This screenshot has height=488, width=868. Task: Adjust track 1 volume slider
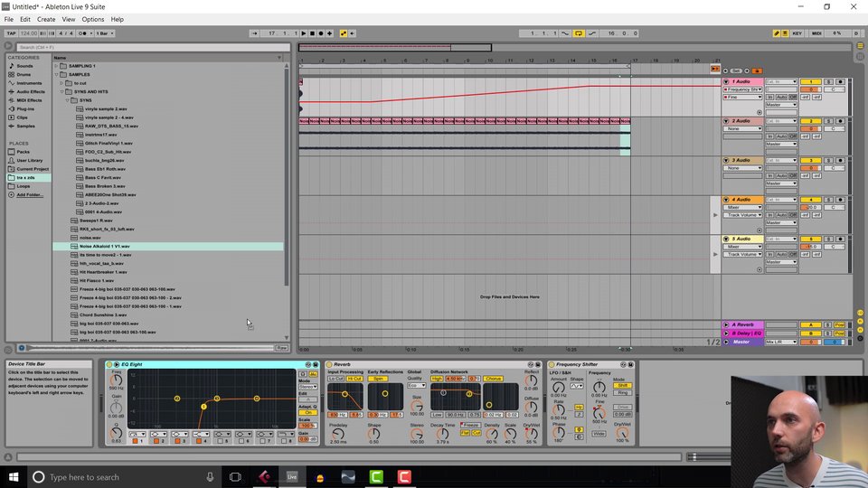811,89
